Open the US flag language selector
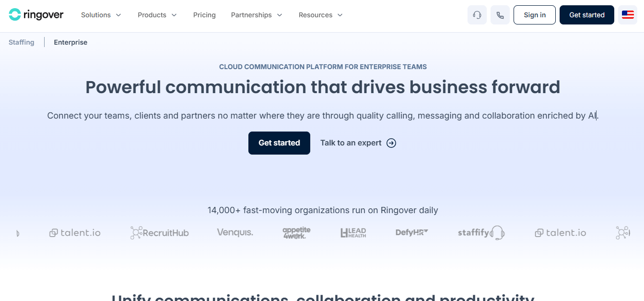The width and height of the screenshot is (644, 301). pos(628,15)
